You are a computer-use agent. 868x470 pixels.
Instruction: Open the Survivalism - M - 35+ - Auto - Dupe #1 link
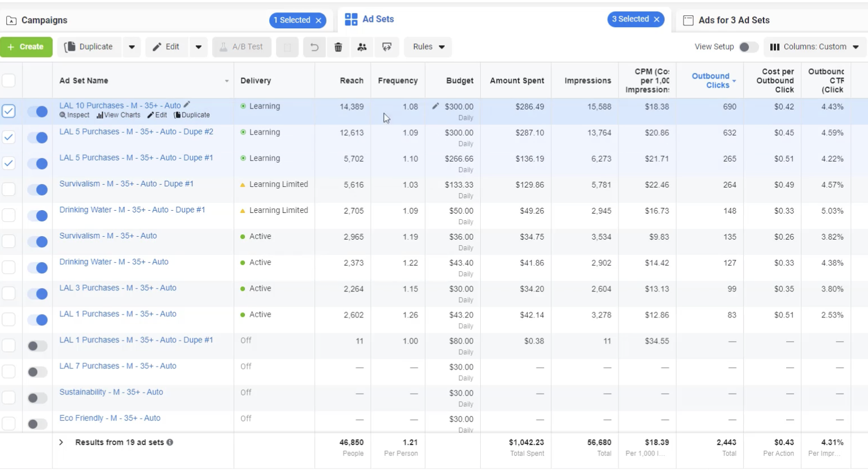pyautogui.click(x=126, y=184)
